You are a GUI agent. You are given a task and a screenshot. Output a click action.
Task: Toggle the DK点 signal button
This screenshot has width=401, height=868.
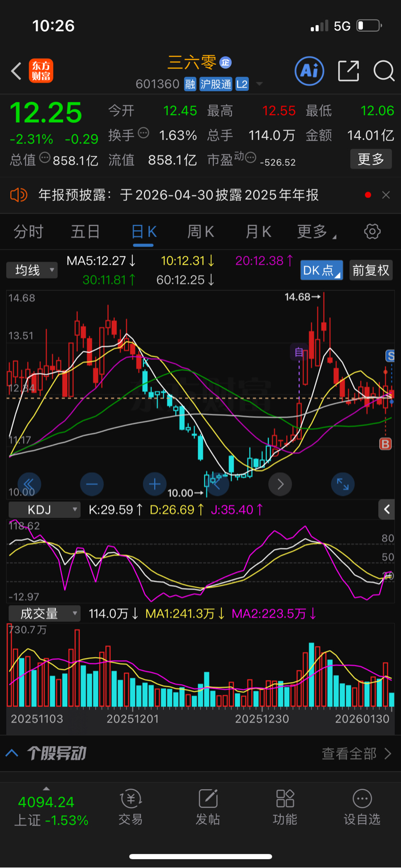coord(322,270)
